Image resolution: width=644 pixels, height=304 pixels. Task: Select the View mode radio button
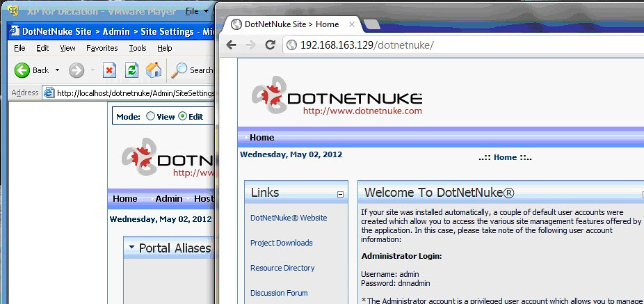click(x=150, y=116)
